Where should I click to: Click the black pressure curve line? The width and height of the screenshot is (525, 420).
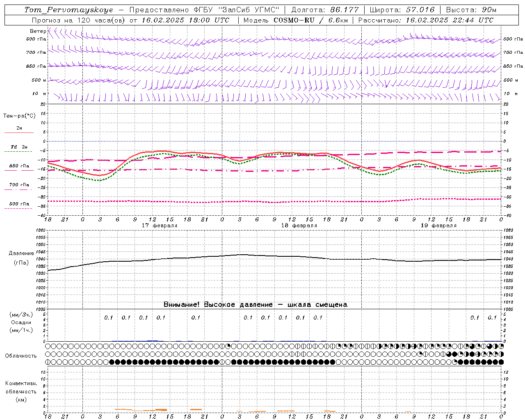click(x=274, y=256)
